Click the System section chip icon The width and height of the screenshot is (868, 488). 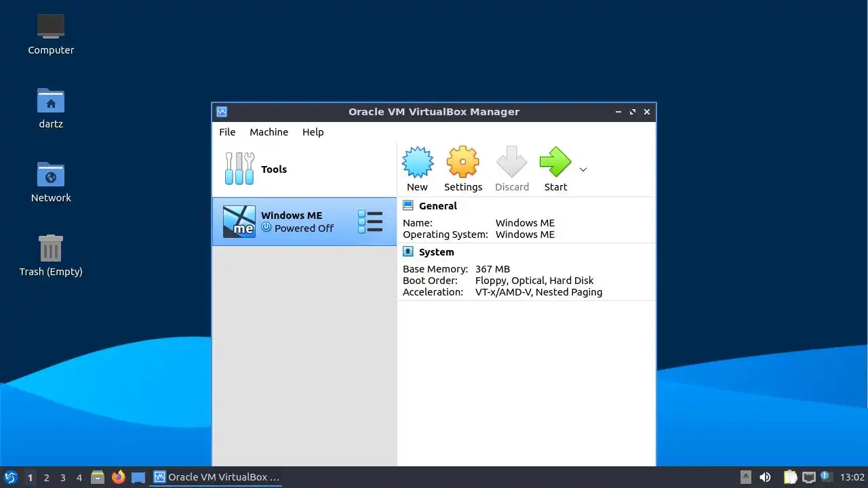[x=408, y=251]
